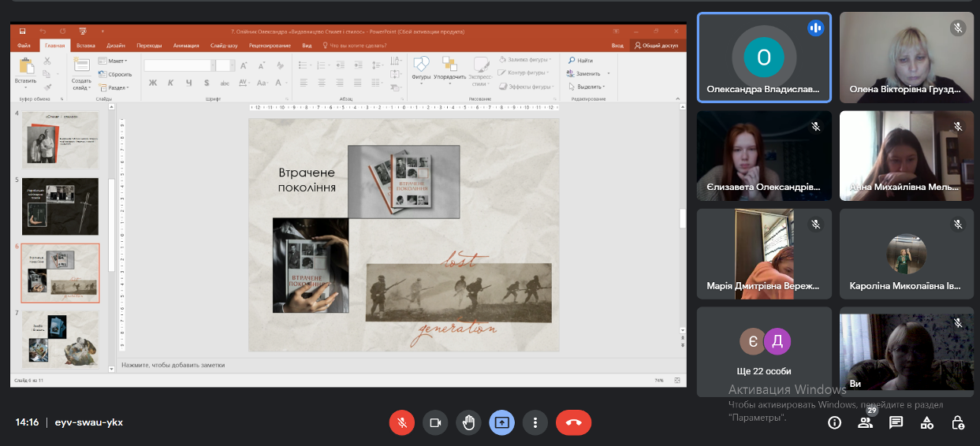Image resolution: width=980 pixels, height=446 pixels.
Task: Click the Общий доступ share button
Action: coord(657,46)
